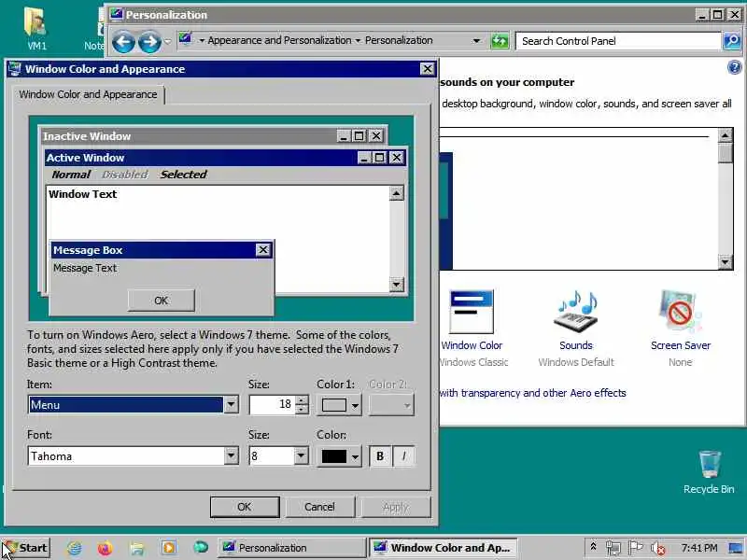
Task: Open address bar history dropdown arrow
Action: (x=476, y=41)
